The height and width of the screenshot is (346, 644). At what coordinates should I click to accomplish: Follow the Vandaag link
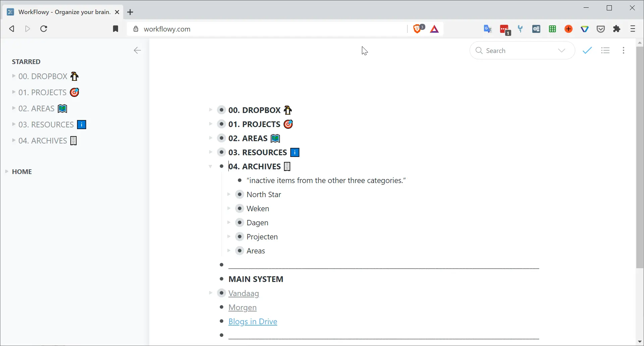click(x=244, y=293)
